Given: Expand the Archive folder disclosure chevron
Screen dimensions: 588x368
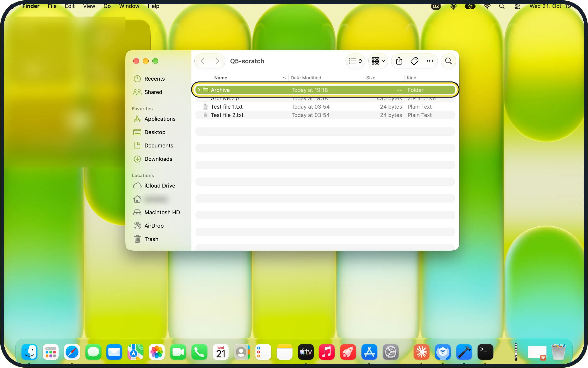Looking at the screenshot, I should [x=199, y=90].
